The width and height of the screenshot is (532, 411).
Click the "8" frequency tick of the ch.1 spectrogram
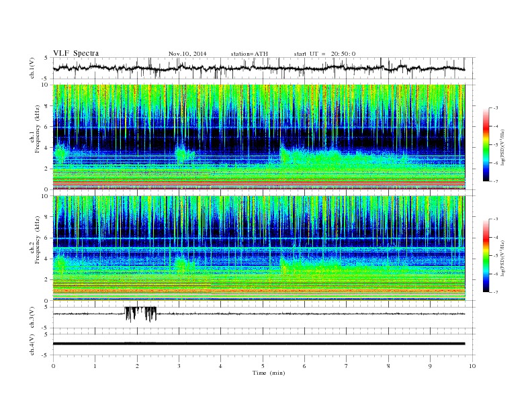46,106
